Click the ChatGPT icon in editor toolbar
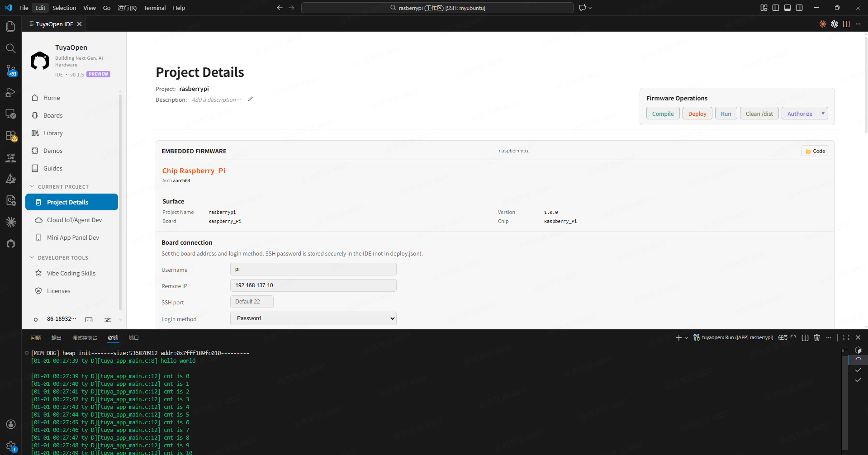This screenshot has height=455, width=868. (x=835, y=24)
